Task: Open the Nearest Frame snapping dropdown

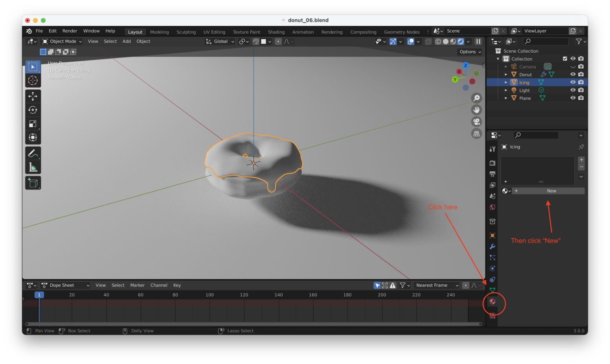Action: pyautogui.click(x=436, y=285)
